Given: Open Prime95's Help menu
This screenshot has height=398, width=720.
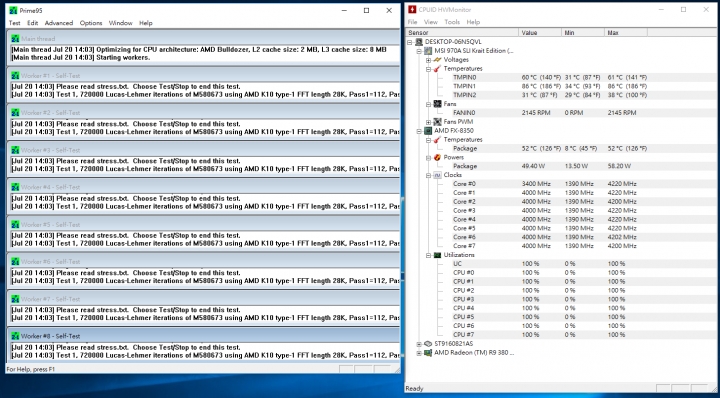Looking at the screenshot, I should (x=146, y=23).
